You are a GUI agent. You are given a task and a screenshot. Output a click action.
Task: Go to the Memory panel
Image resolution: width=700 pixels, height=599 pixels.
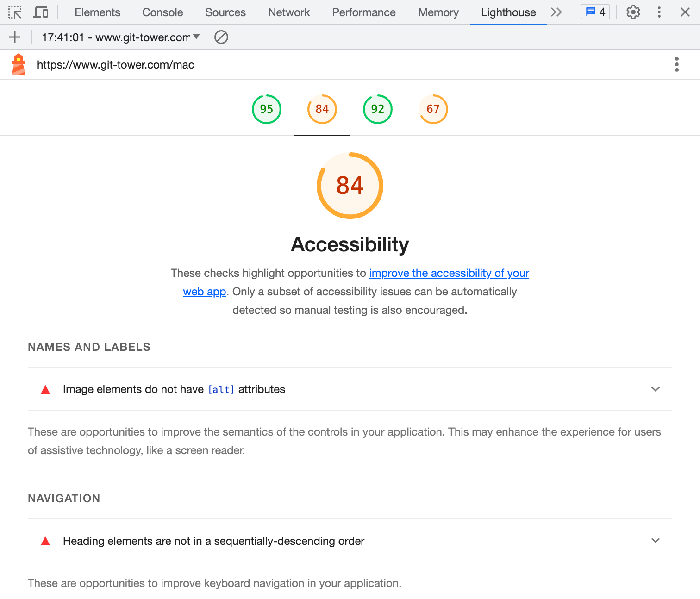(438, 12)
